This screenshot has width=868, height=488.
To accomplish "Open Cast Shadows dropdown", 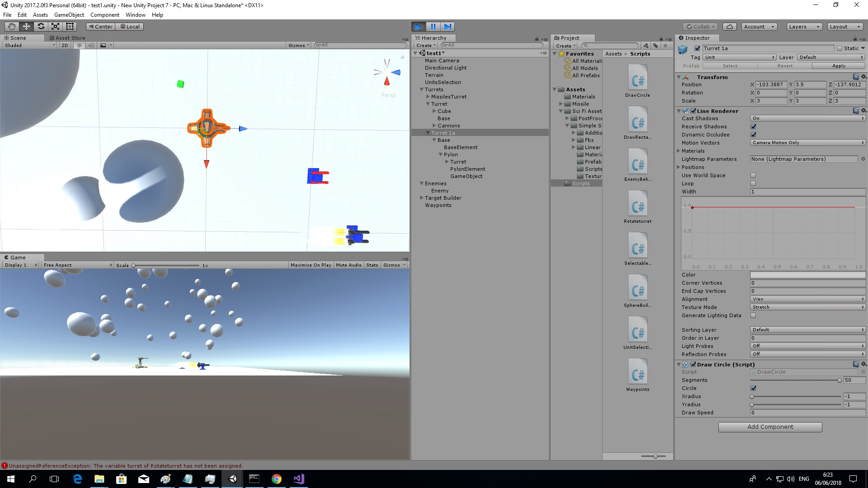I will (808, 118).
